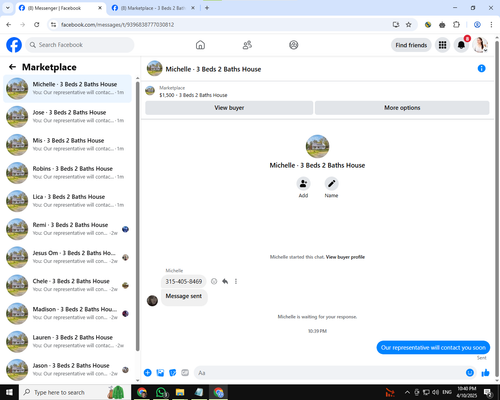Screen dimensions: 500x400
Task: Open the Home feed icon
Action: point(200,45)
